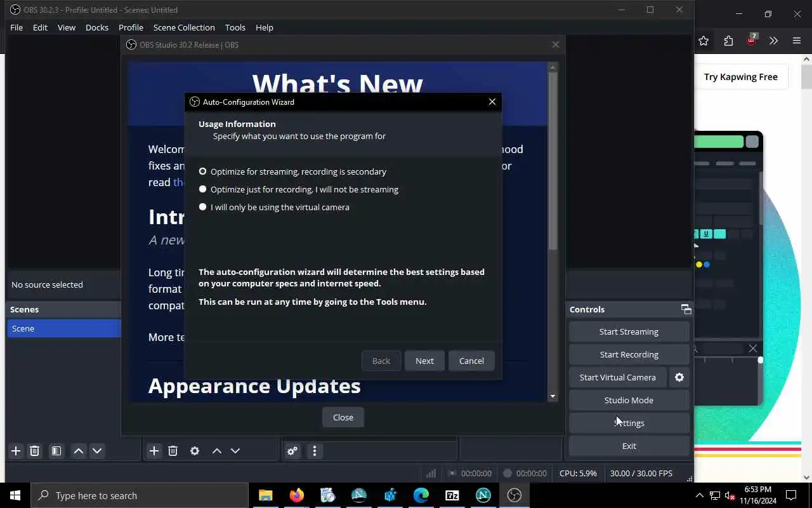The image size is (812, 508).
Task: Click Exit button in Controls dock
Action: [x=629, y=446]
